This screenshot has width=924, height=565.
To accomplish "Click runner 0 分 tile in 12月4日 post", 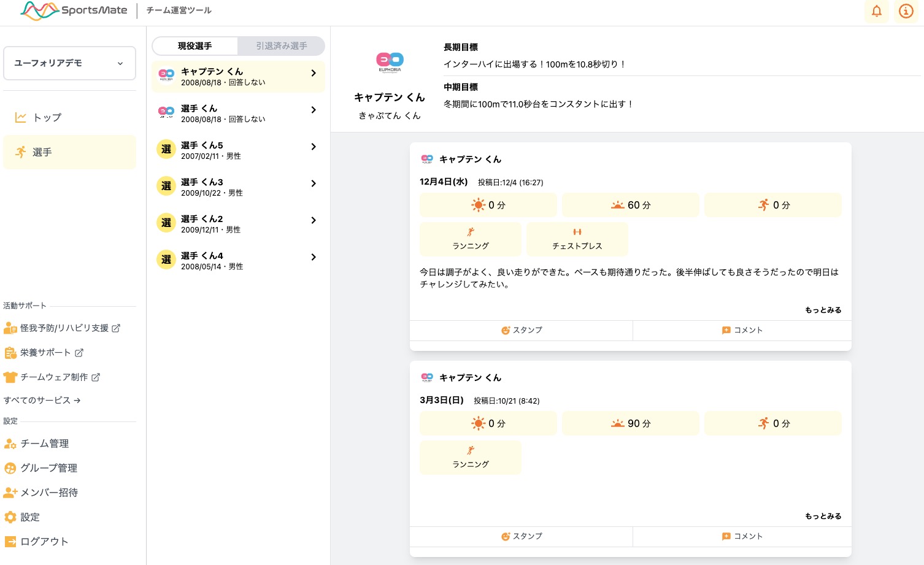I will [773, 205].
